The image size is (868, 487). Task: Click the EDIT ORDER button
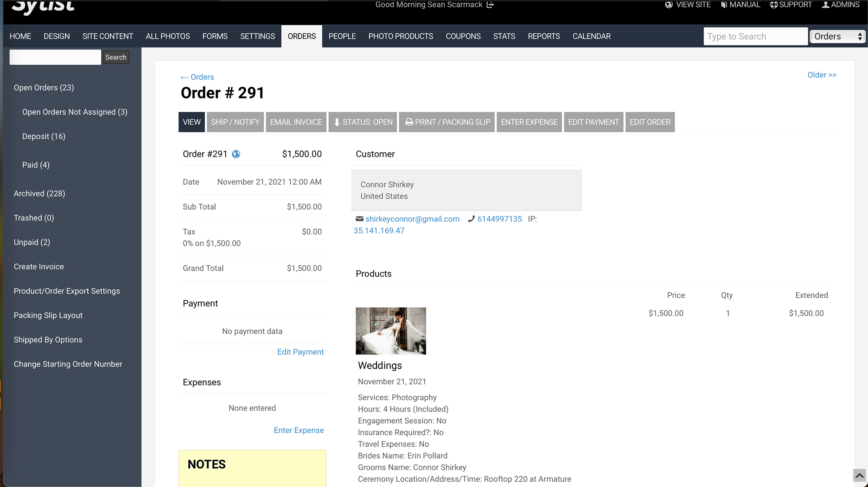point(650,122)
